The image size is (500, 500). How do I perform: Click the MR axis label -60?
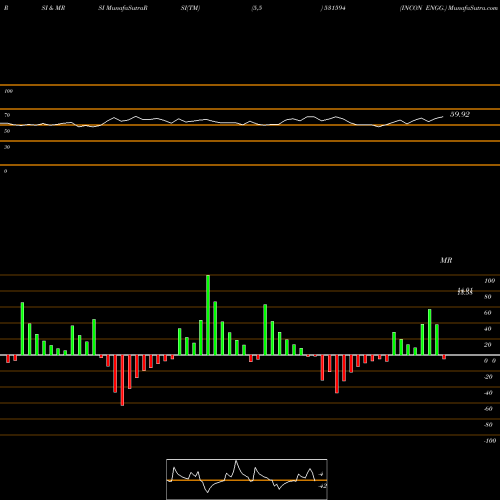click(x=488, y=409)
